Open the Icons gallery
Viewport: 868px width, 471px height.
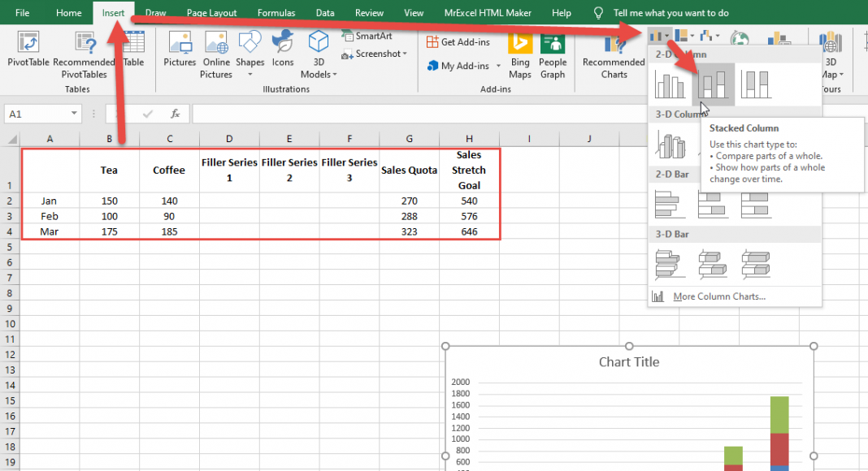click(283, 50)
